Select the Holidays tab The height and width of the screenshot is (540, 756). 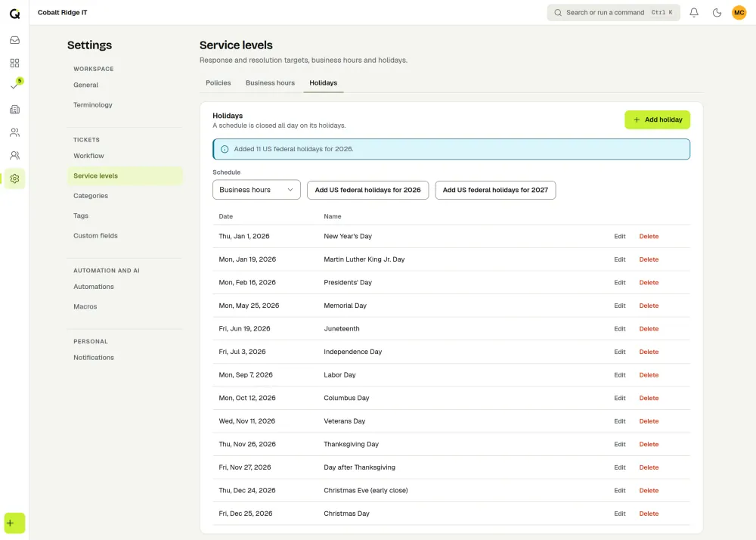tap(323, 83)
